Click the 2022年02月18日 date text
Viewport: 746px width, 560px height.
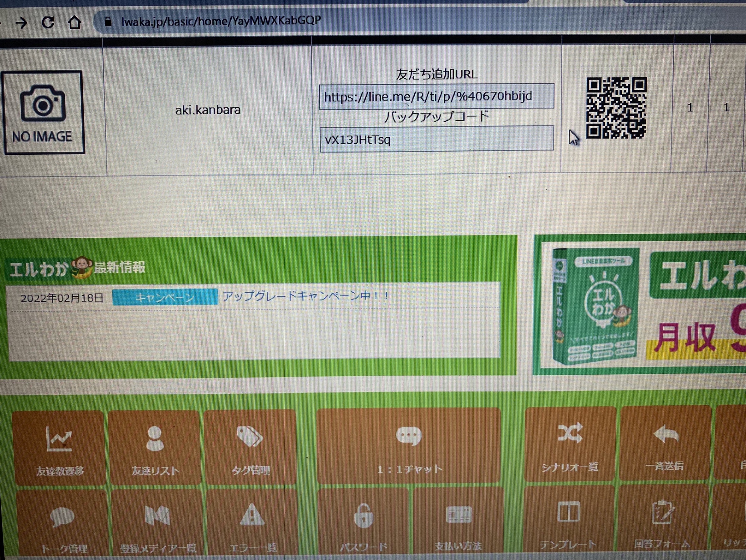(x=62, y=298)
